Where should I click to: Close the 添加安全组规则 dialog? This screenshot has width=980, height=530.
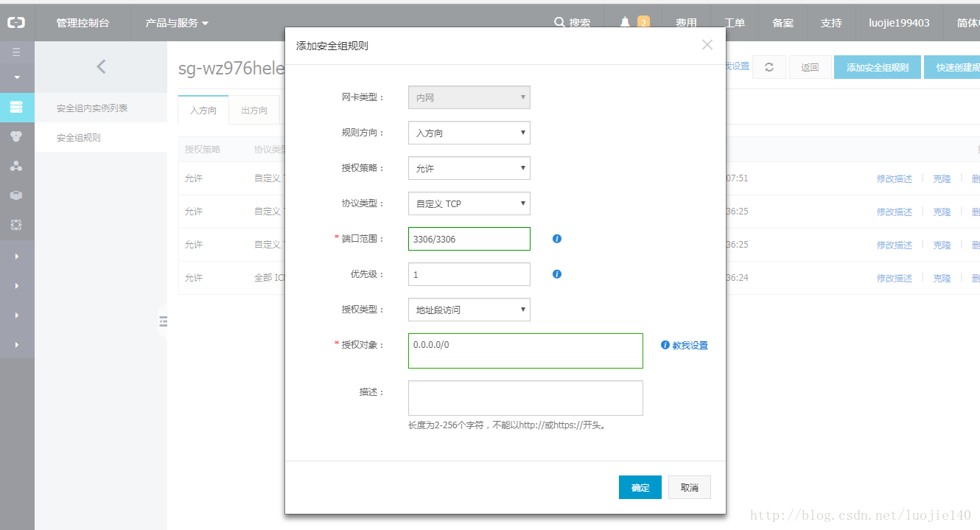pos(707,45)
